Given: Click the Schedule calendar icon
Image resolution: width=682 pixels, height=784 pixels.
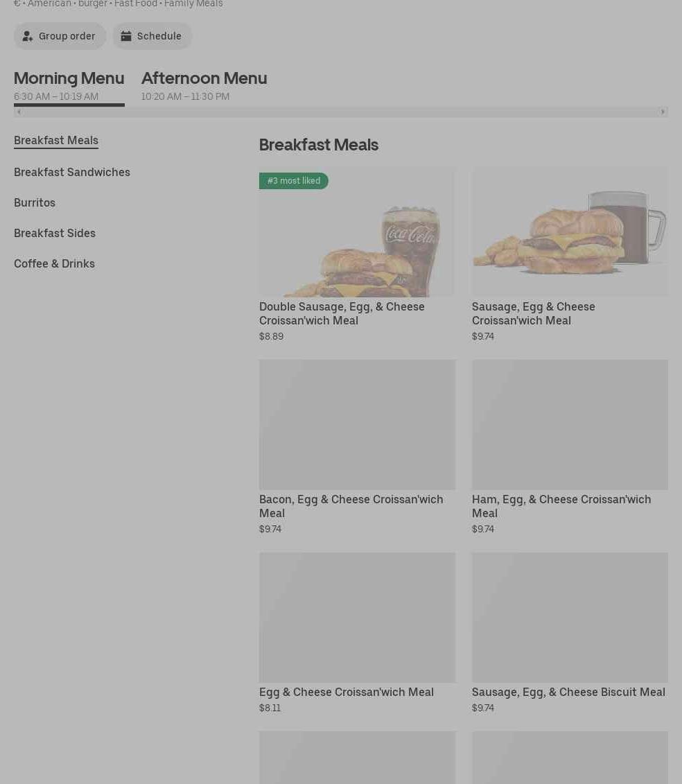Looking at the screenshot, I should click(x=126, y=36).
